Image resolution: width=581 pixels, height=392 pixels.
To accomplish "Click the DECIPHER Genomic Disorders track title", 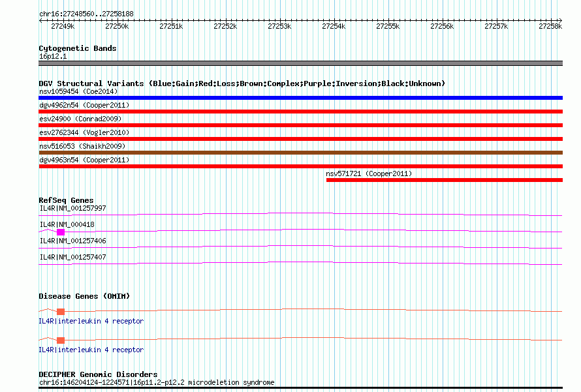I will coord(98,374).
